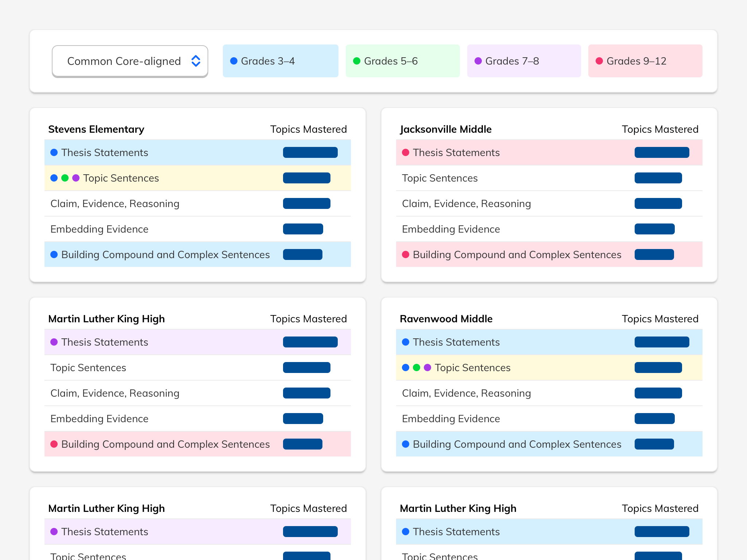Screen dimensions: 747x560
Task: Click Stevens Elementary Embedding Evidence mastery bar
Action: click(303, 229)
